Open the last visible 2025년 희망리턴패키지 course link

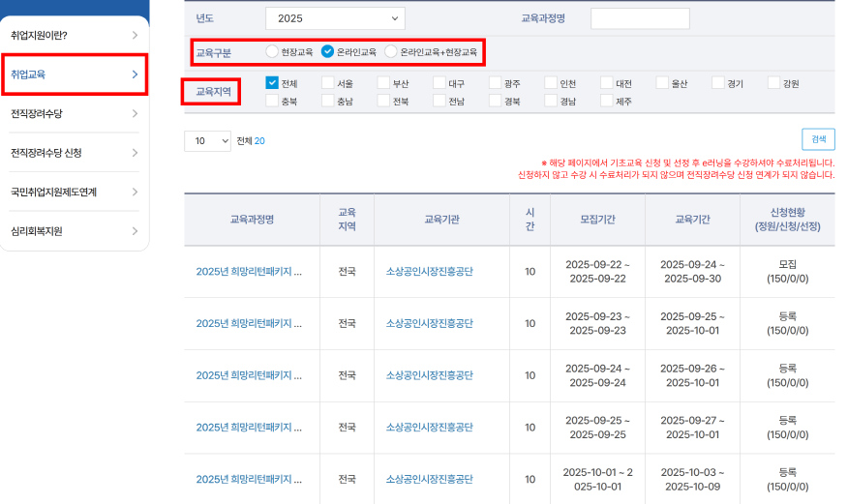pyautogui.click(x=249, y=480)
